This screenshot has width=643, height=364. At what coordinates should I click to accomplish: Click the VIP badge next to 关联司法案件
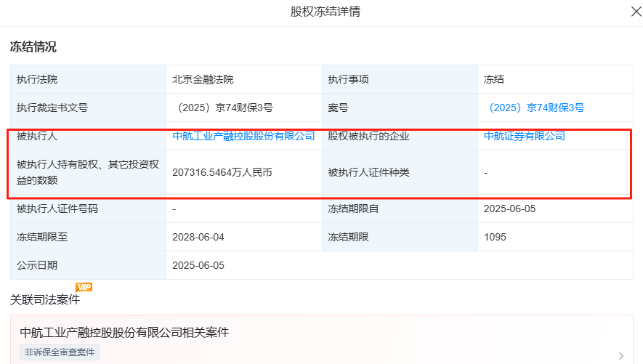(x=84, y=287)
